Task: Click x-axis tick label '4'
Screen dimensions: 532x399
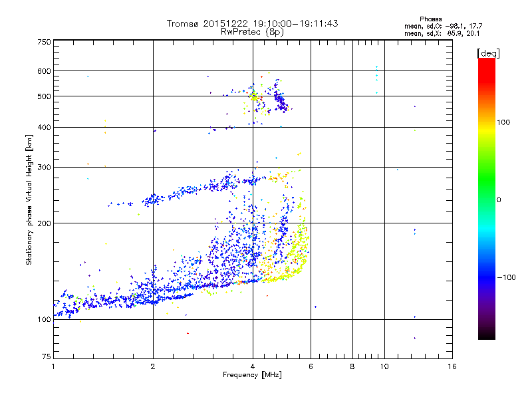Action: 253,366
